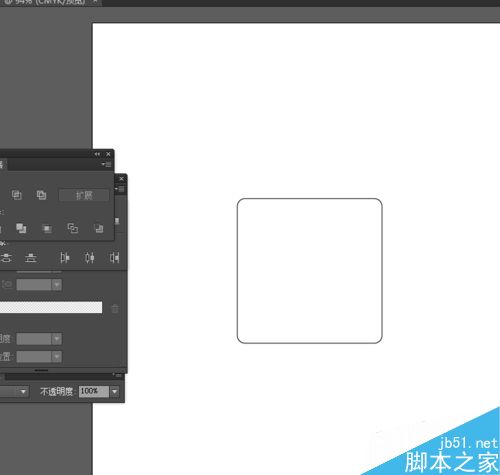The image size is (500, 475).
Task: Distribute objects by vertical centers
Action: 6,257
